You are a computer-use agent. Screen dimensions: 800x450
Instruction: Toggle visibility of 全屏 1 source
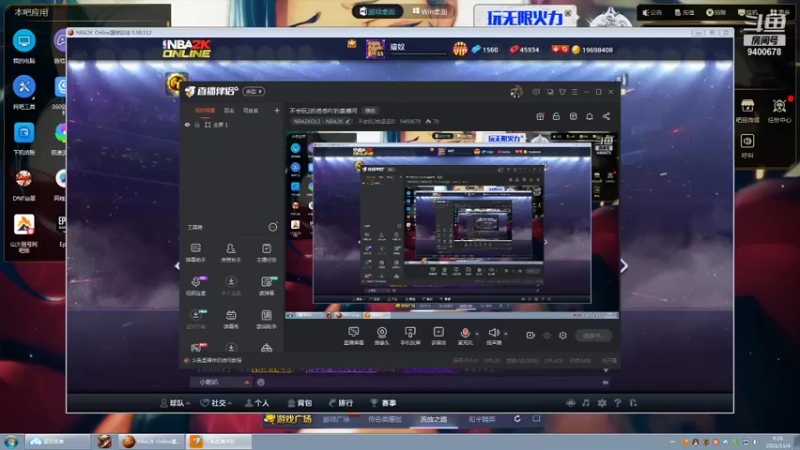pyautogui.click(x=187, y=124)
